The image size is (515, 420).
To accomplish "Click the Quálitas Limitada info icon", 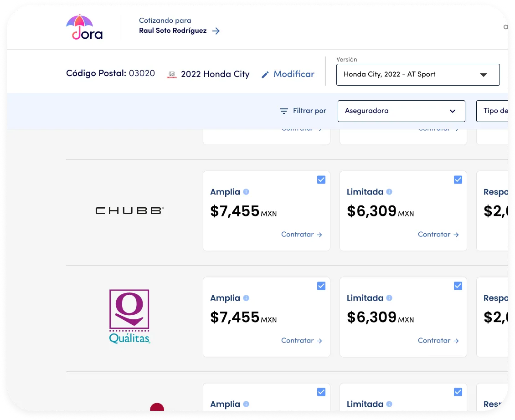I will pos(389,298).
